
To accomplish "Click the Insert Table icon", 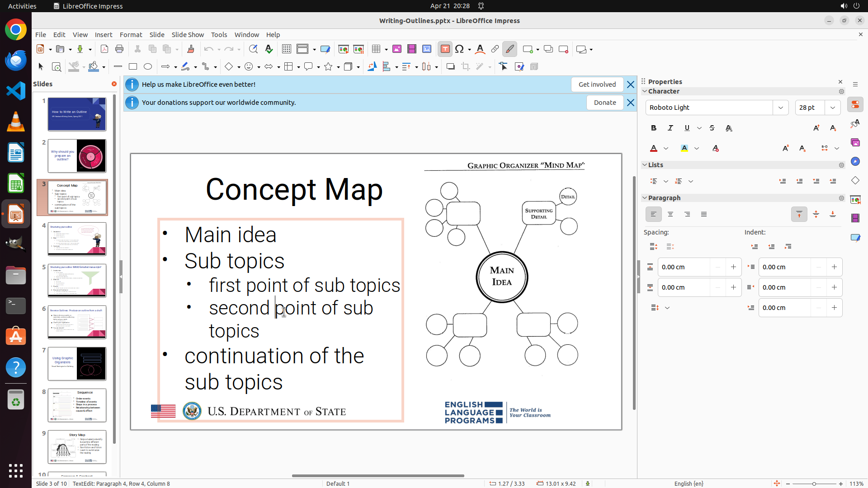I will click(376, 49).
